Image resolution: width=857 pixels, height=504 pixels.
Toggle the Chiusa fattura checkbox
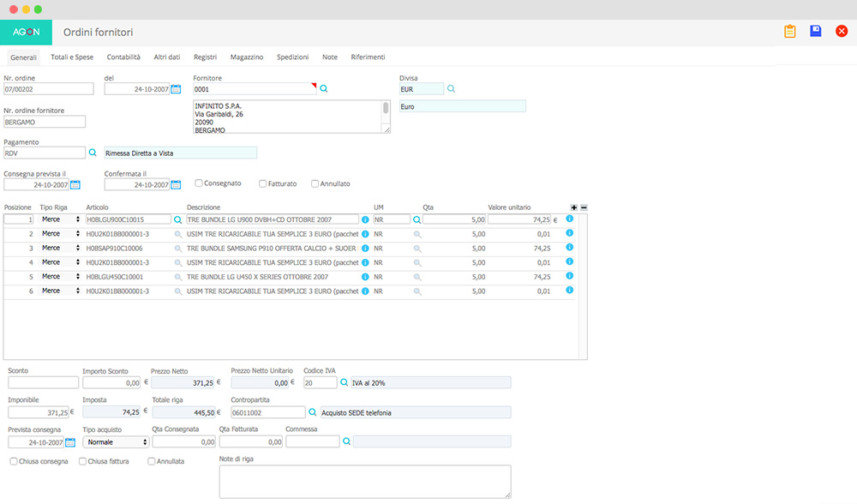click(82, 461)
